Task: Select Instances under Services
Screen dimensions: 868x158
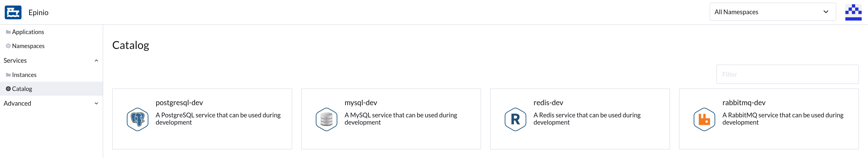Action: (x=24, y=75)
